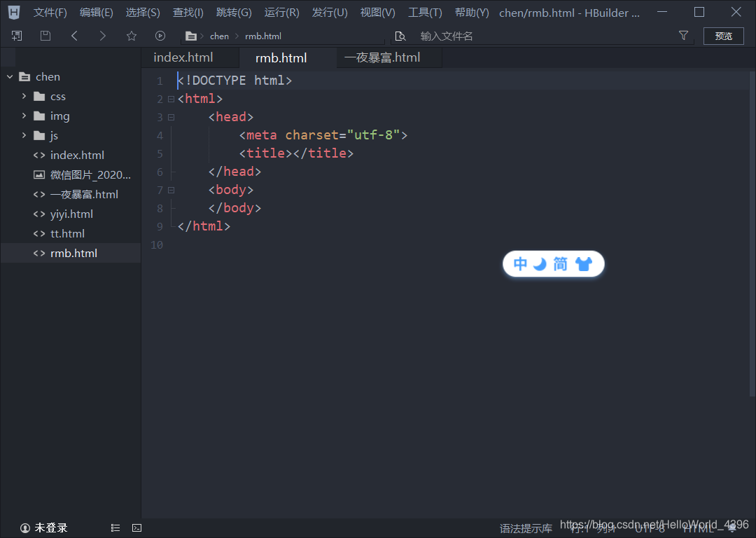Open the terminal icon in the status bar
This screenshot has height=538, width=756.
click(x=137, y=528)
